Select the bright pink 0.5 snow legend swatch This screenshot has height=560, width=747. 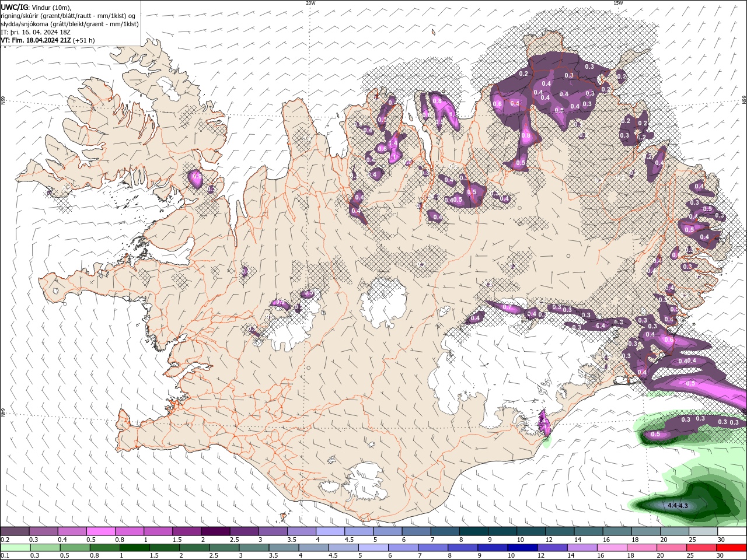[x=100, y=531]
